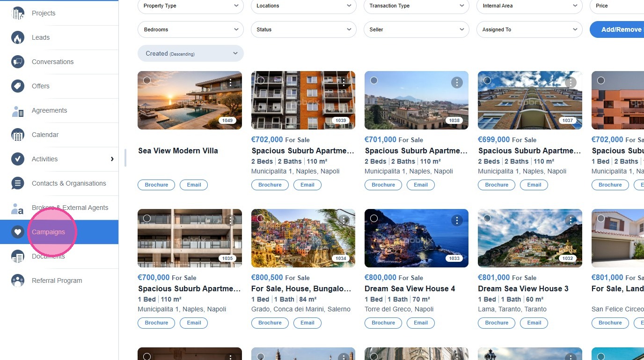
Task: Open the Projects building icon
Action: pos(18,13)
